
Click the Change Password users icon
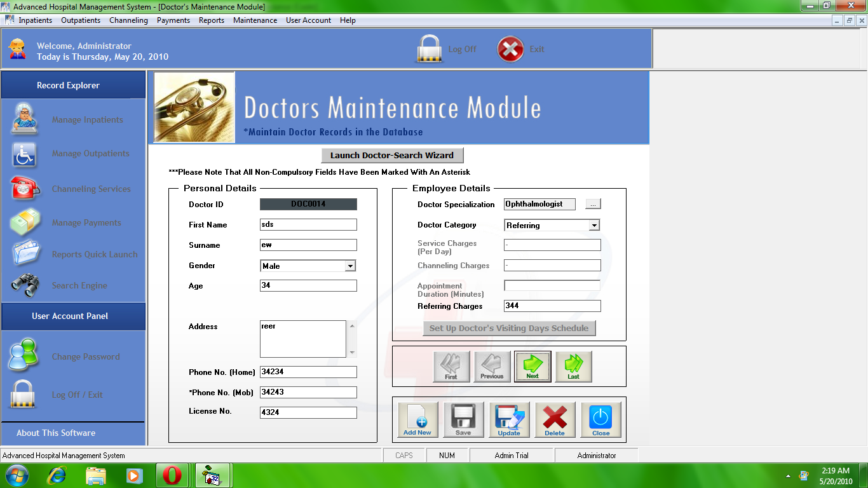coord(24,355)
